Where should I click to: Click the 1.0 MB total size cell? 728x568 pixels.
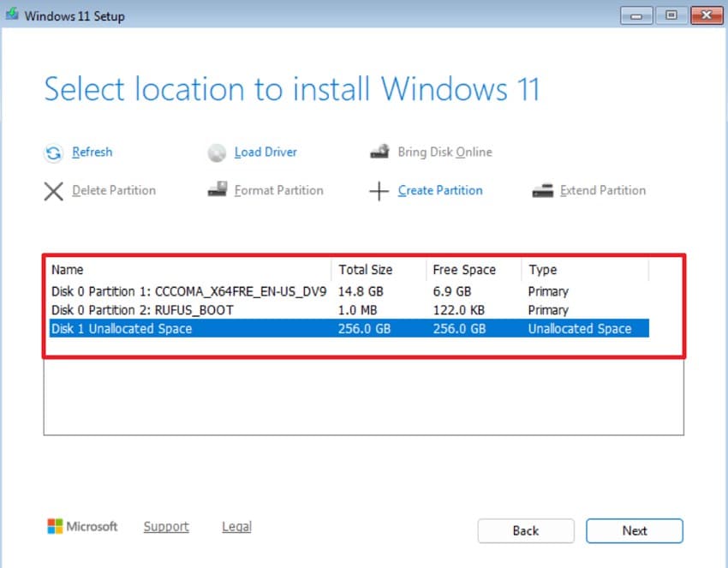pos(357,310)
